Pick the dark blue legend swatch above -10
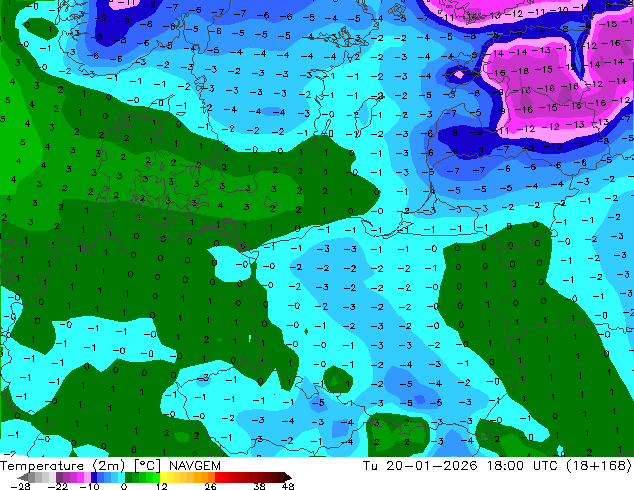This screenshot has height=490, width=634. tap(94, 477)
